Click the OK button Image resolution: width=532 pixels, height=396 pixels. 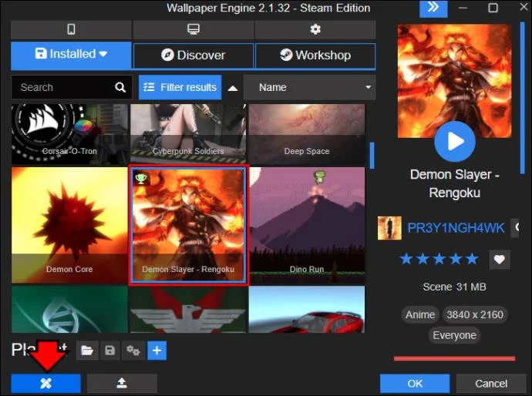coord(415,384)
